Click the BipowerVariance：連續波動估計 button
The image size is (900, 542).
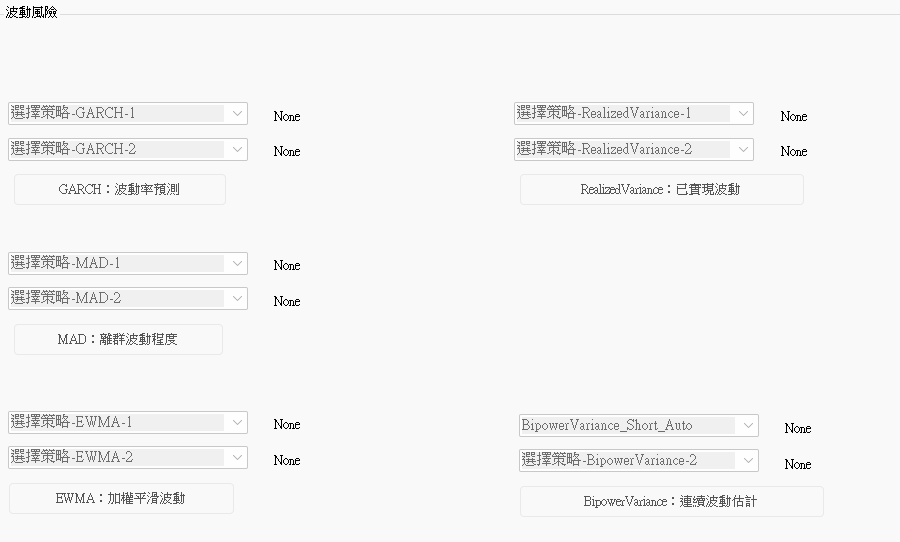tap(671, 501)
